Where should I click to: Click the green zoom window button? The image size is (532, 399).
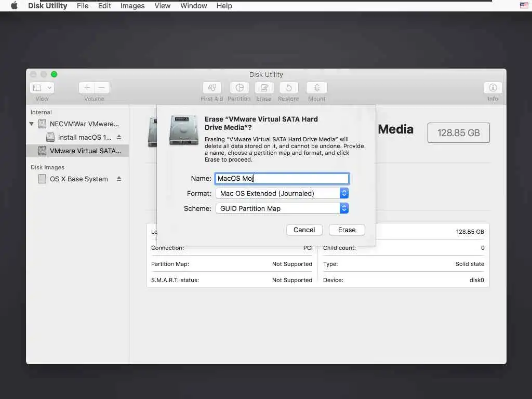tap(54, 74)
